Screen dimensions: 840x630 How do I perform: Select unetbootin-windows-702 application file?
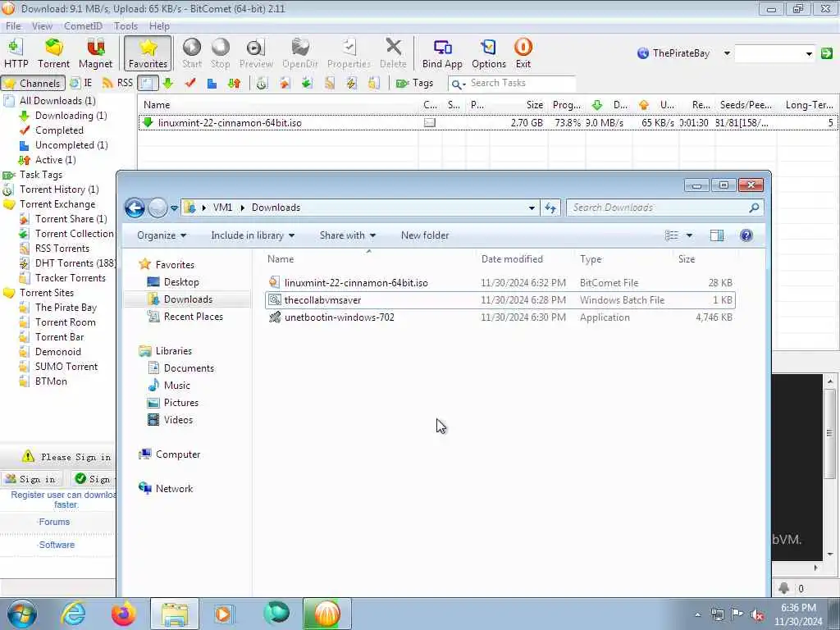pos(500,317)
